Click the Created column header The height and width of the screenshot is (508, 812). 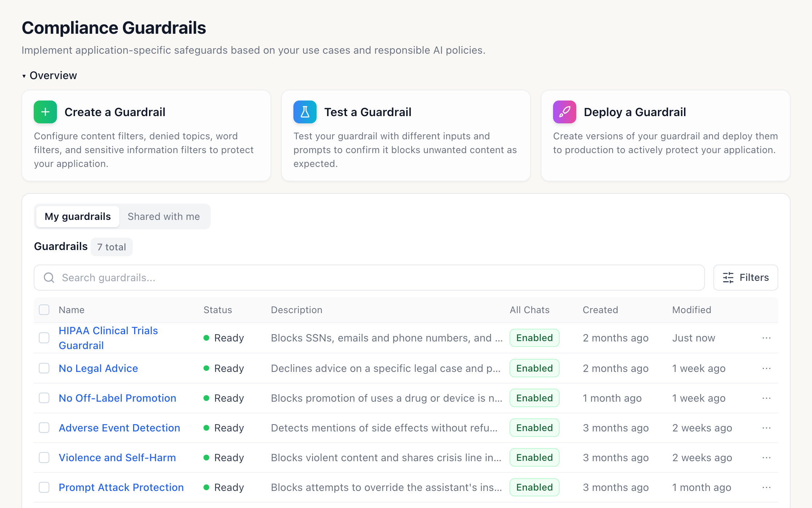coord(600,310)
